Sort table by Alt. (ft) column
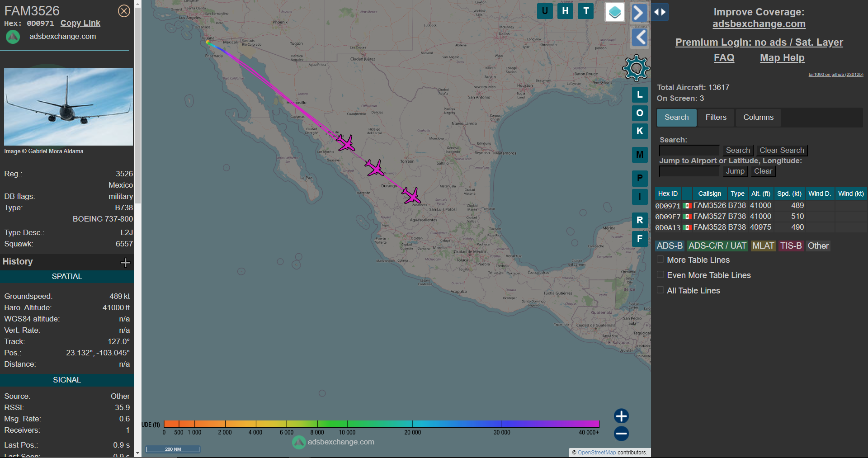868x458 pixels. click(761, 194)
